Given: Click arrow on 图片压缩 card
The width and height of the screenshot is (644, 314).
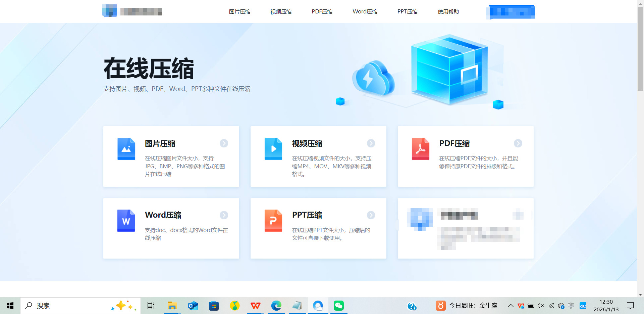Looking at the screenshot, I should (224, 143).
